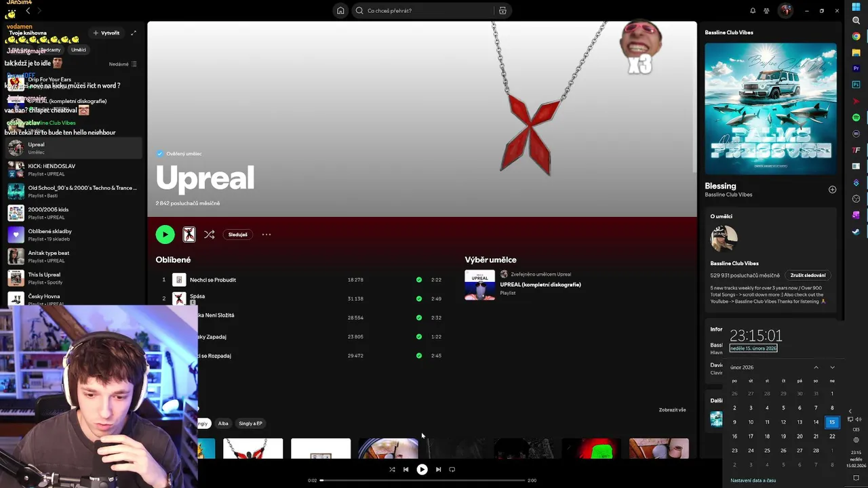Click the Vytvořit create button
Viewport: 868px width, 488px height.
click(106, 33)
